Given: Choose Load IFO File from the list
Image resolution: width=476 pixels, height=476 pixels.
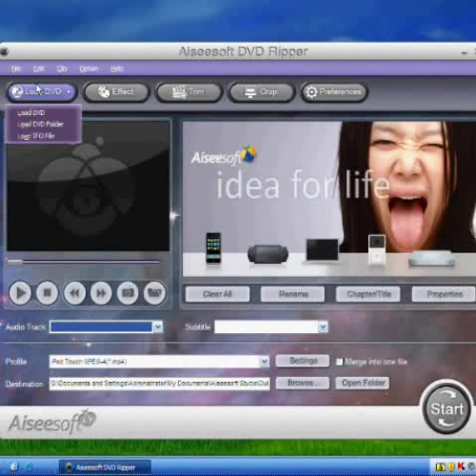Looking at the screenshot, I should [x=36, y=136].
